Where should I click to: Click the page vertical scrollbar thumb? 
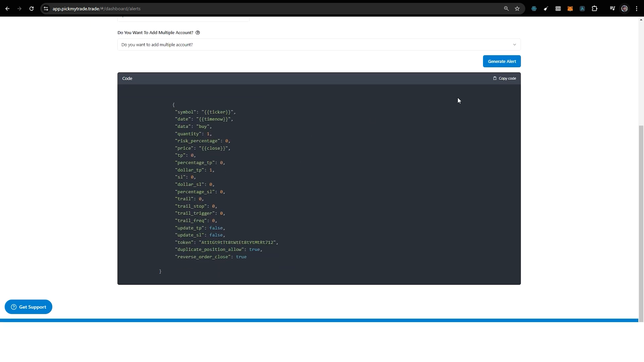[641, 224]
